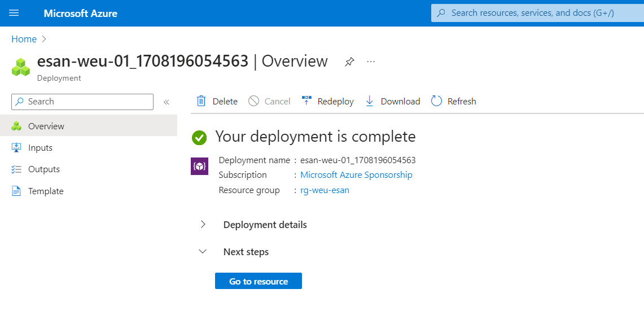Click the Outputs checklist icon
This screenshot has height=315, width=644.
[16, 169]
